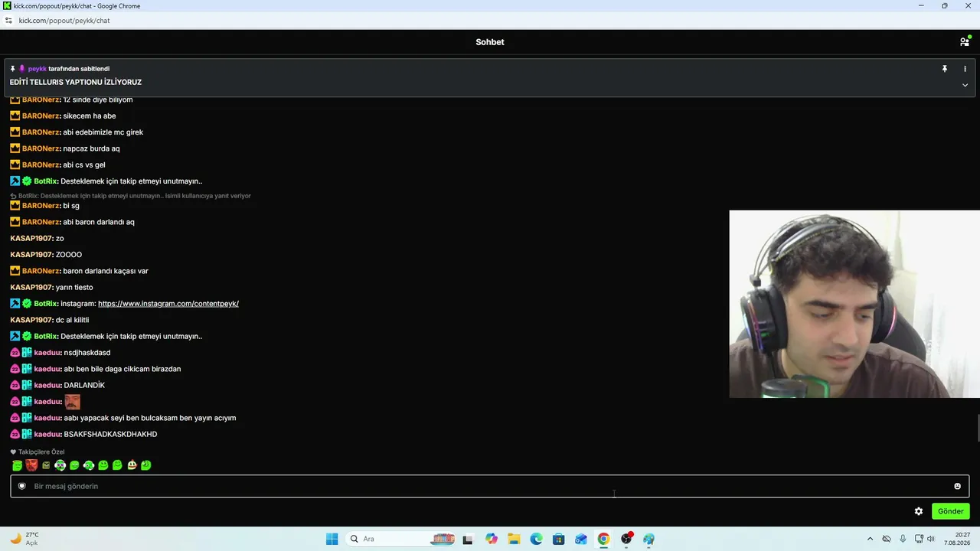
Task: Open the instagram.com/contentpeyk link
Action: [168, 304]
